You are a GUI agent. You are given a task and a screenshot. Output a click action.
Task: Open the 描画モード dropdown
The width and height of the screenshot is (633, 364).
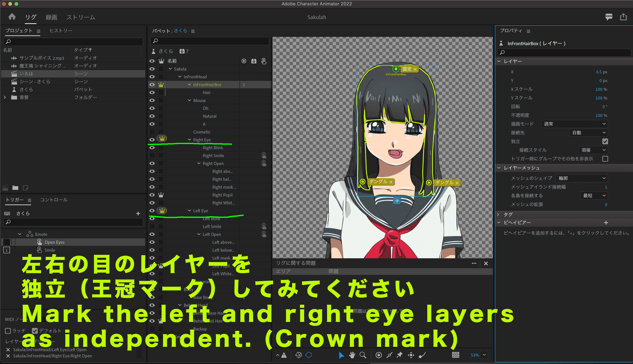(x=574, y=124)
